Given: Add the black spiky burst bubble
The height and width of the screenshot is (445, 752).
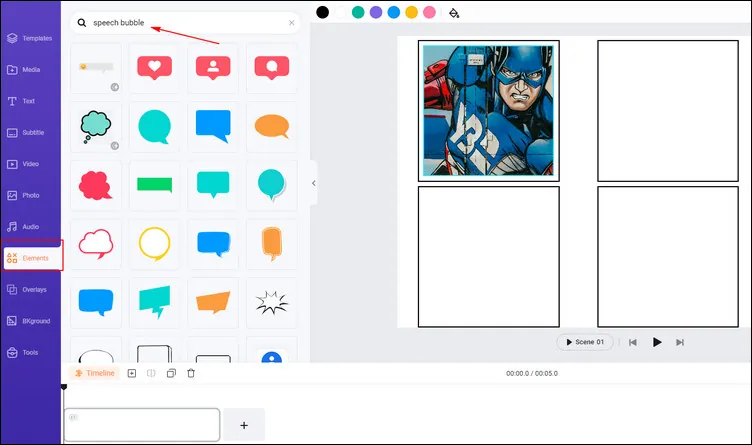Looking at the screenshot, I should (271, 303).
